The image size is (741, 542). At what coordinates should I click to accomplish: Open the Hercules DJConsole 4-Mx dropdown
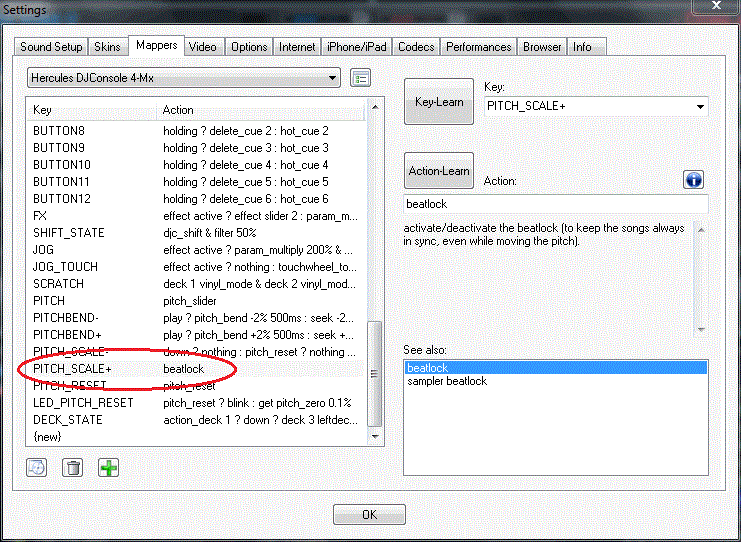tap(184, 78)
